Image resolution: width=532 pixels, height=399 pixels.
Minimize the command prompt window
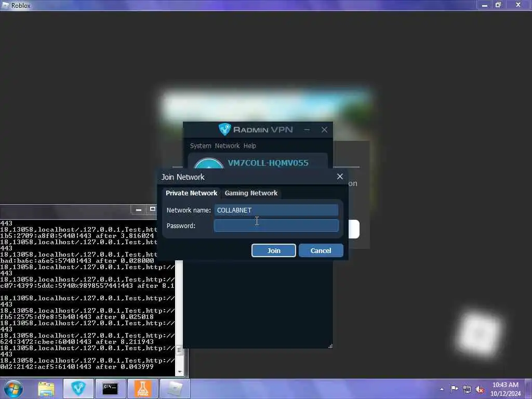(138, 209)
